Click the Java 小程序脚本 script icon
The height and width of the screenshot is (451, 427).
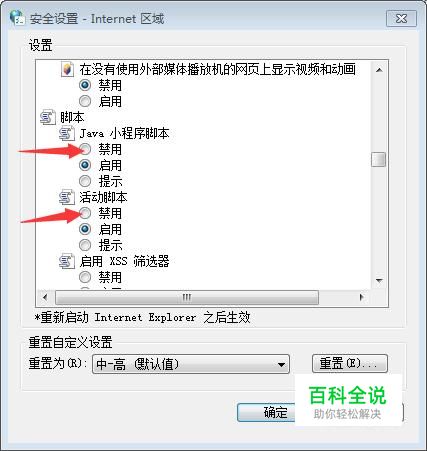pyautogui.click(x=67, y=133)
